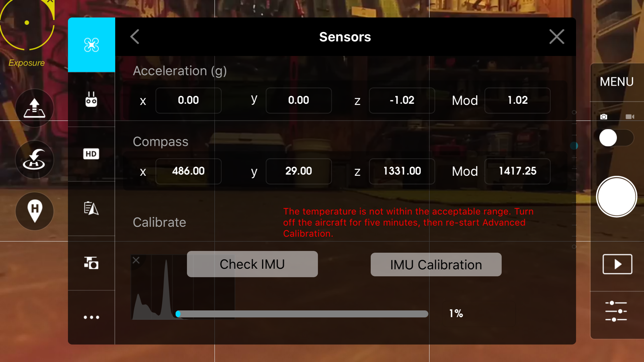Viewport: 644px width, 362px height.
Task: Open the aircraft settings tab
Action: pos(91,45)
